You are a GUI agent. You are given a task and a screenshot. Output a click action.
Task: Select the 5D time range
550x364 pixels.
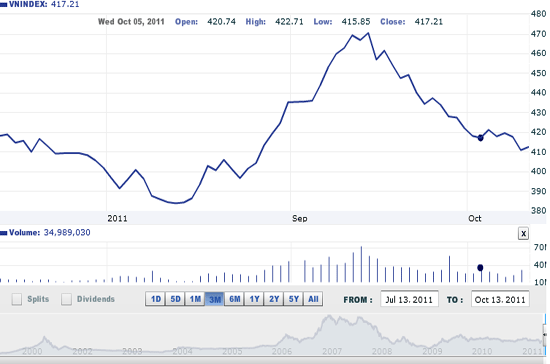click(x=175, y=299)
